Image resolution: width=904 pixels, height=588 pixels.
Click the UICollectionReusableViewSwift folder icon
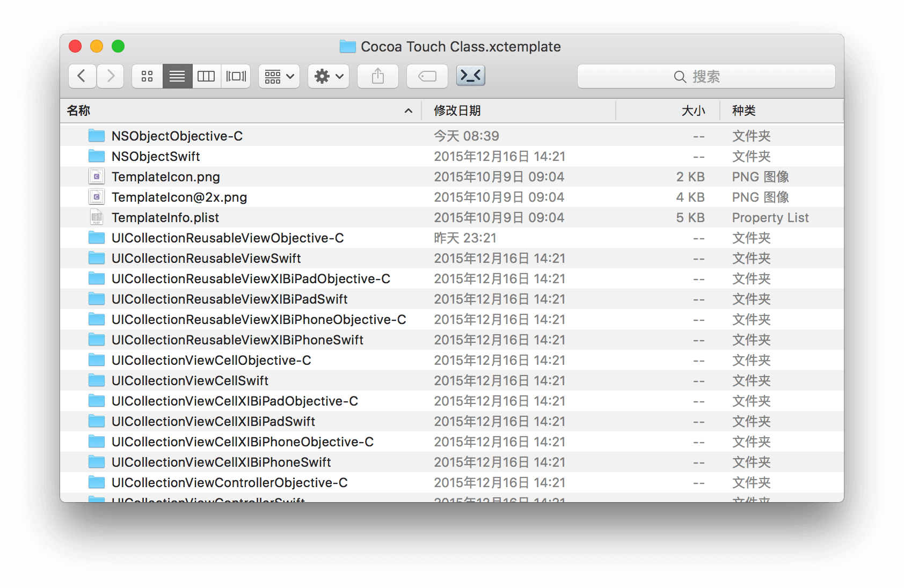tap(97, 258)
